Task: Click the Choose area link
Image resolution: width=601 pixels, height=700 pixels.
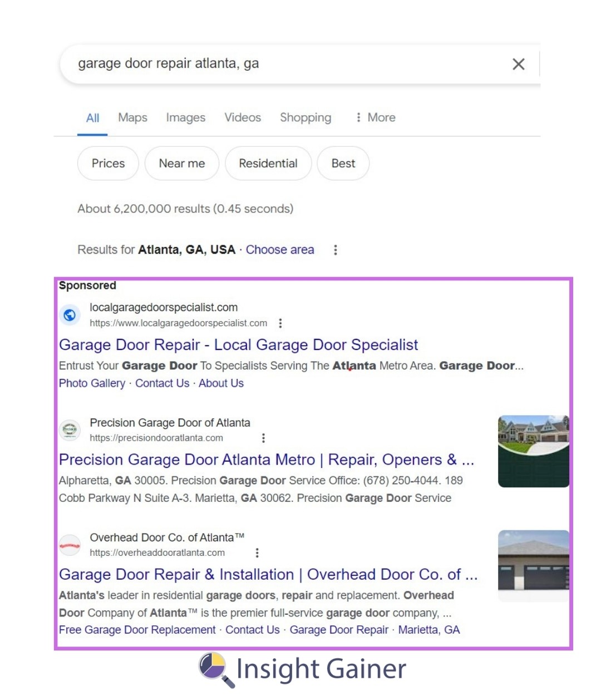Action: pos(280,250)
